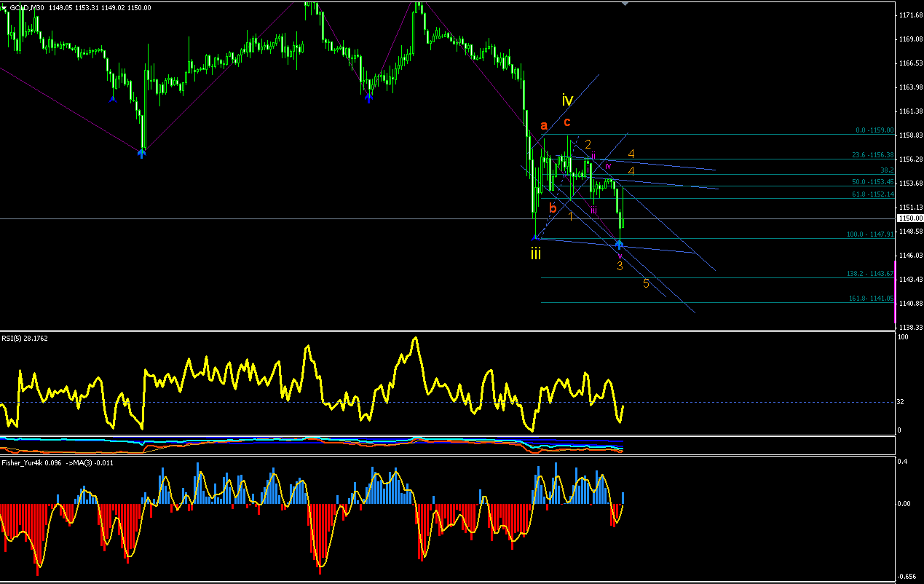Click Fibonacci level label 138.2 - 1143.67
Screen dimensions: 924x584
point(870,274)
